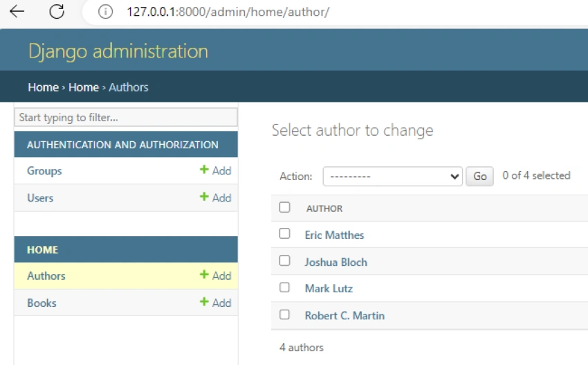Click the first Home breadcrumb link
Viewport: 588px width, 365px height.
tap(43, 87)
